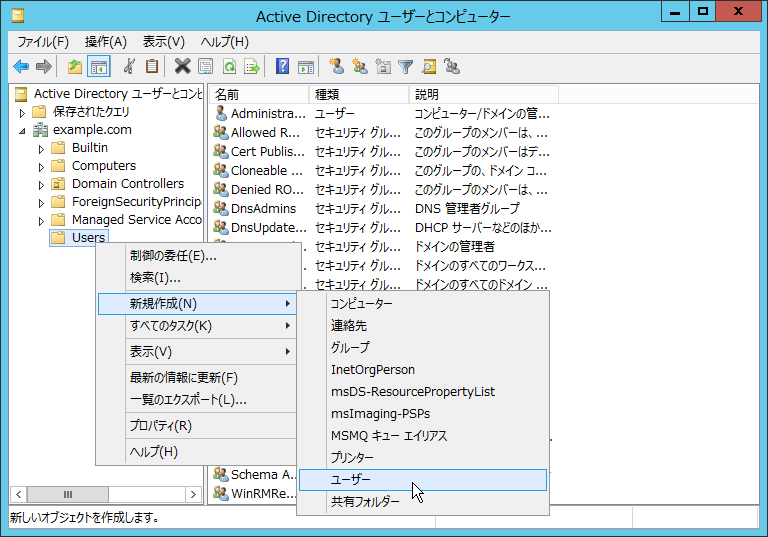Expand the Domain Controllers container

(x=41, y=185)
